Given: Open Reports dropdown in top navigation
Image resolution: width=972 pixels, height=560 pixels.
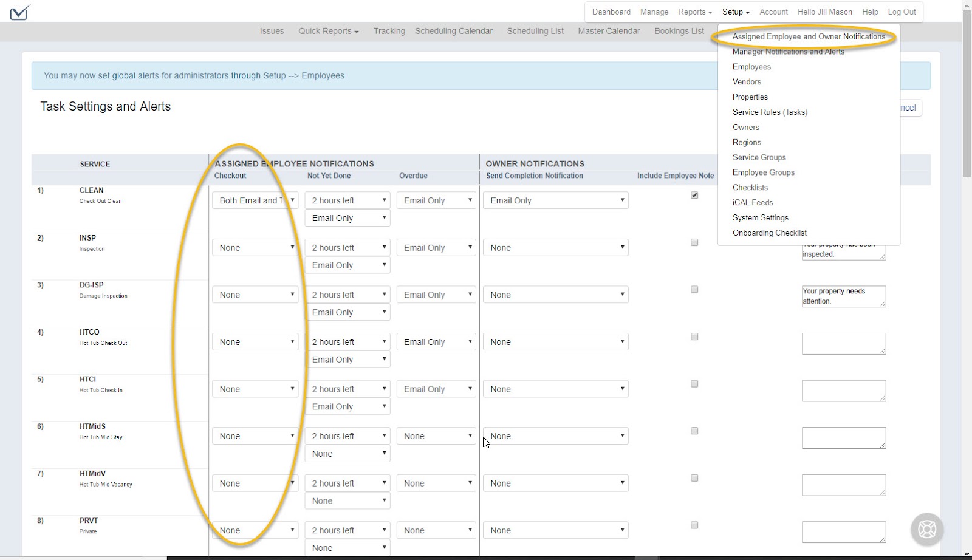Looking at the screenshot, I should pyautogui.click(x=695, y=12).
